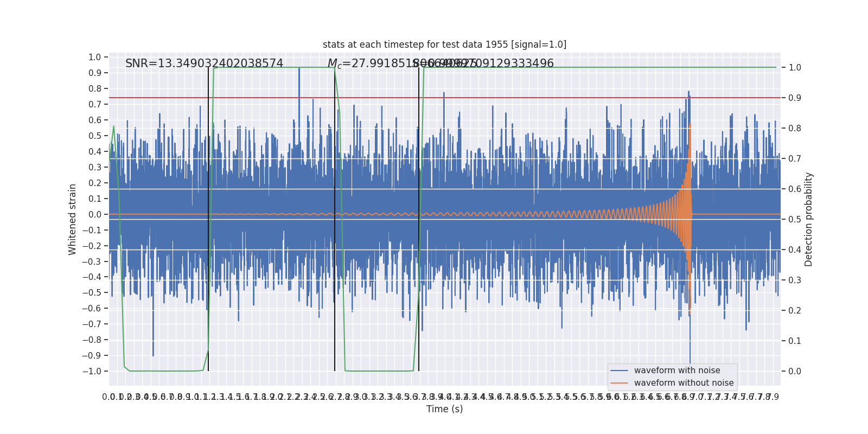The height and width of the screenshot is (434, 868).
Task: Click the M_c chirp mass annotation text
Action: tap(401, 63)
